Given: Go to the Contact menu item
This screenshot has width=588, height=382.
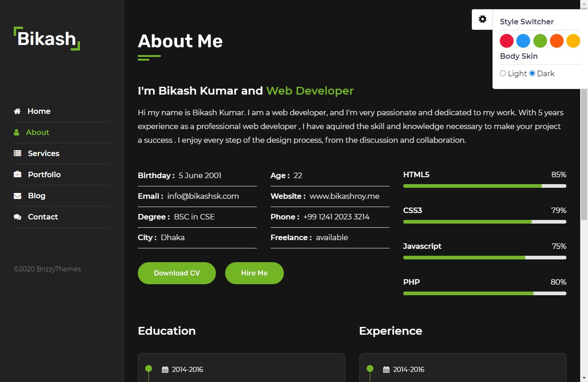Looking at the screenshot, I should pos(43,217).
